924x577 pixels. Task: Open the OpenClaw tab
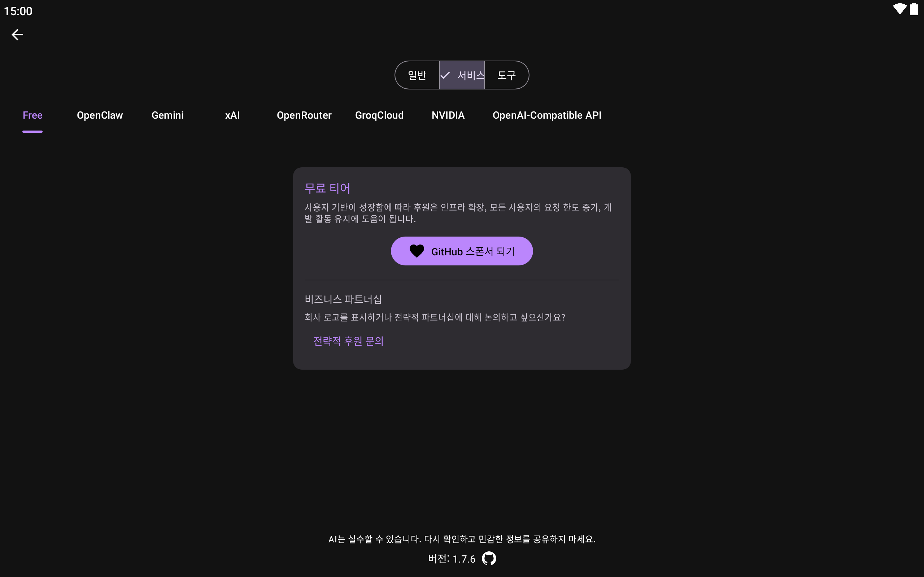coord(100,115)
